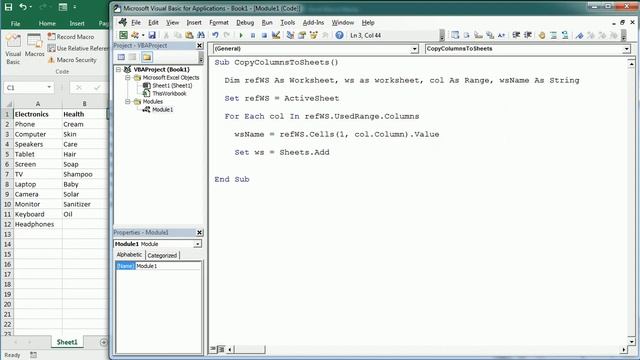
Task: Open Find with binoculars icon
Action: pos(200,36)
